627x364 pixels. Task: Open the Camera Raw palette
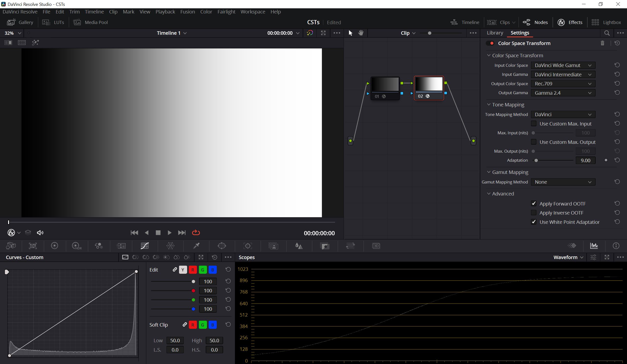11,246
